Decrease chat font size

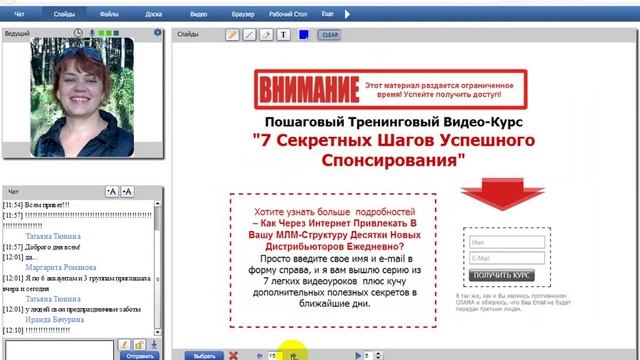click(111, 191)
